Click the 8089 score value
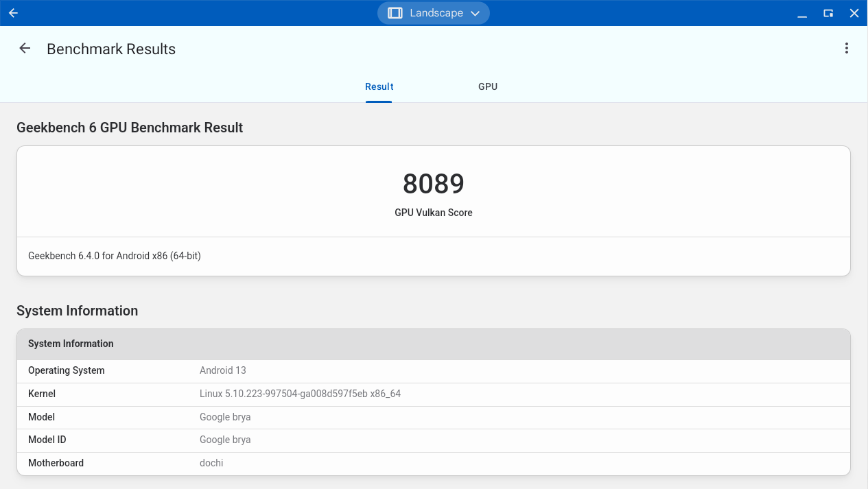868x489 pixels. tap(434, 184)
